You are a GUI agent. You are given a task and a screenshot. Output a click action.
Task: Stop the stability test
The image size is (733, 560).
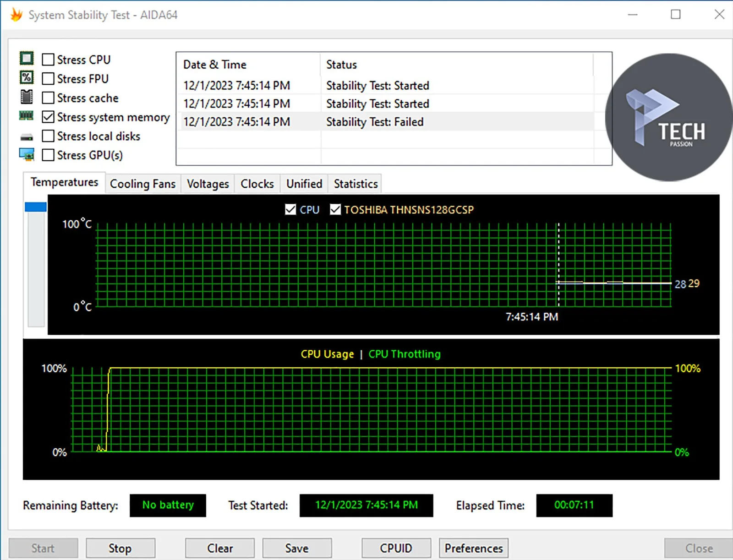(x=120, y=548)
